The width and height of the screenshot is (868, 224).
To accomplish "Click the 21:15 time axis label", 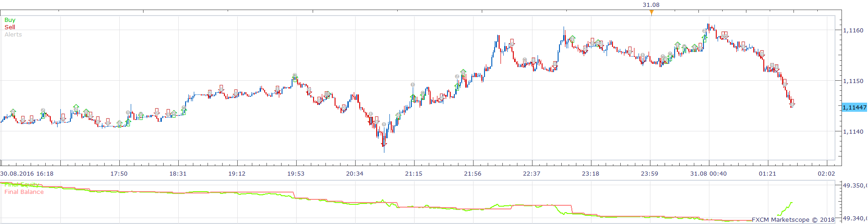I will coord(414,174).
